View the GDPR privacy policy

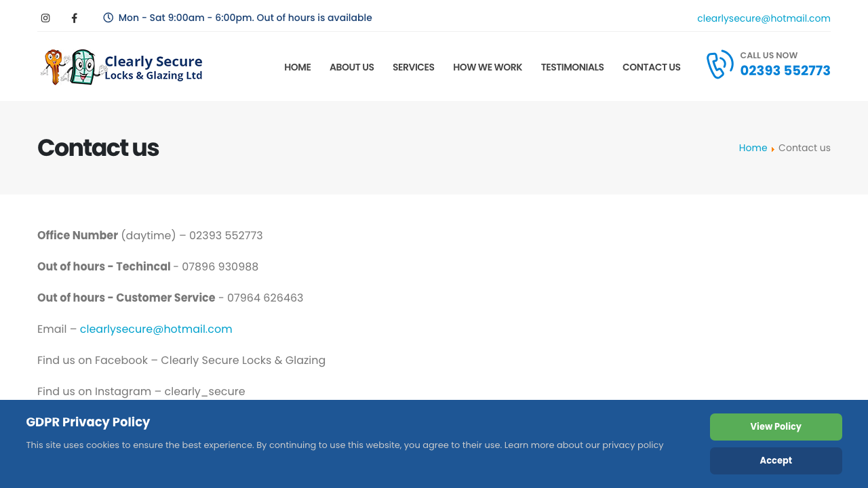click(776, 426)
